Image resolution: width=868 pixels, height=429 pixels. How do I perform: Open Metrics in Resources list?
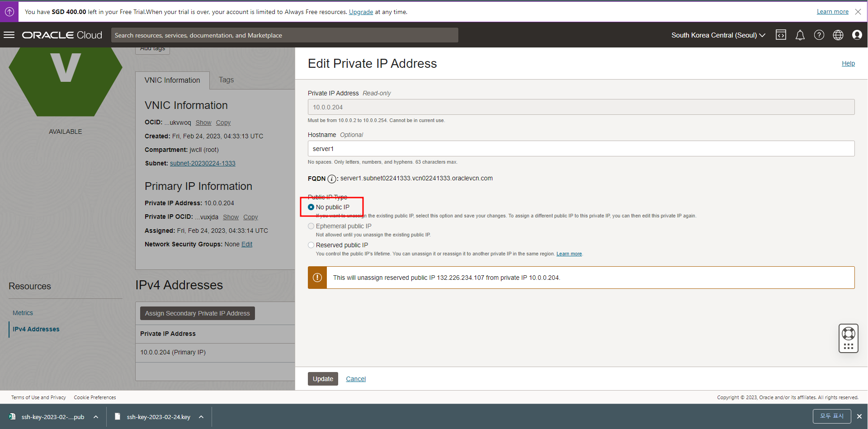coord(23,313)
